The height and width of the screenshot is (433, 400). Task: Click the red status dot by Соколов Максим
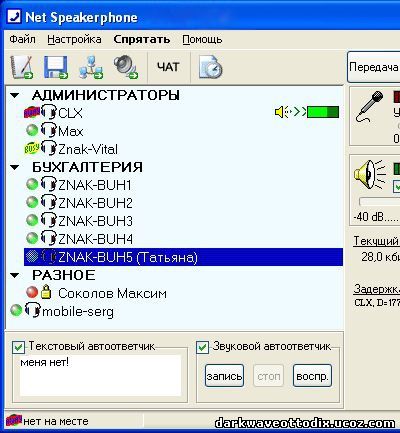coord(32,292)
